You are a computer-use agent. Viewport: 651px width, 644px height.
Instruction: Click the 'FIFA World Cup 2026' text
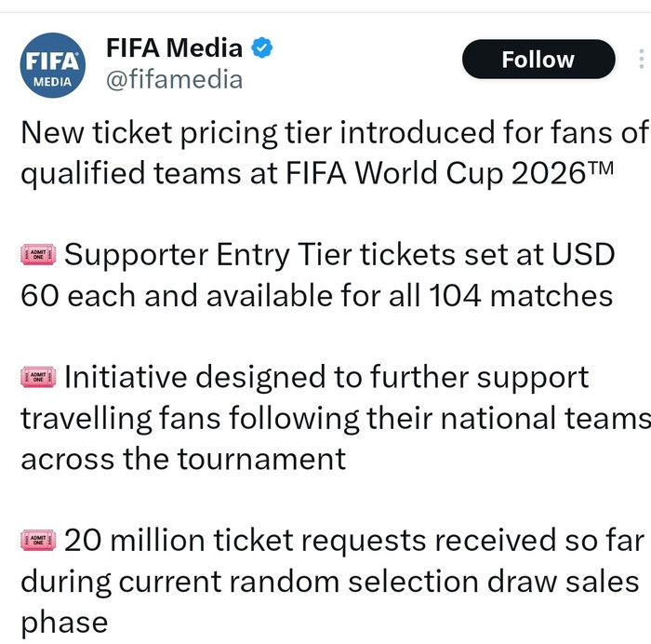(x=445, y=173)
